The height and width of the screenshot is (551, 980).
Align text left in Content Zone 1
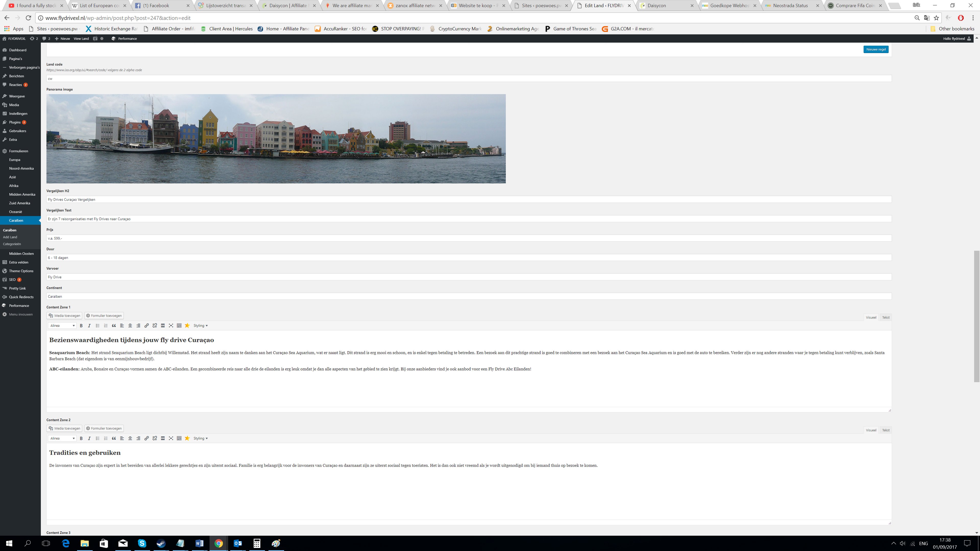click(x=122, y=325)
